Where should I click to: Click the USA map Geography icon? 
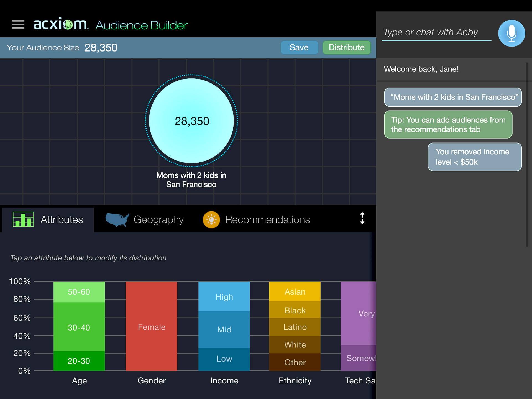click(117, 220)
